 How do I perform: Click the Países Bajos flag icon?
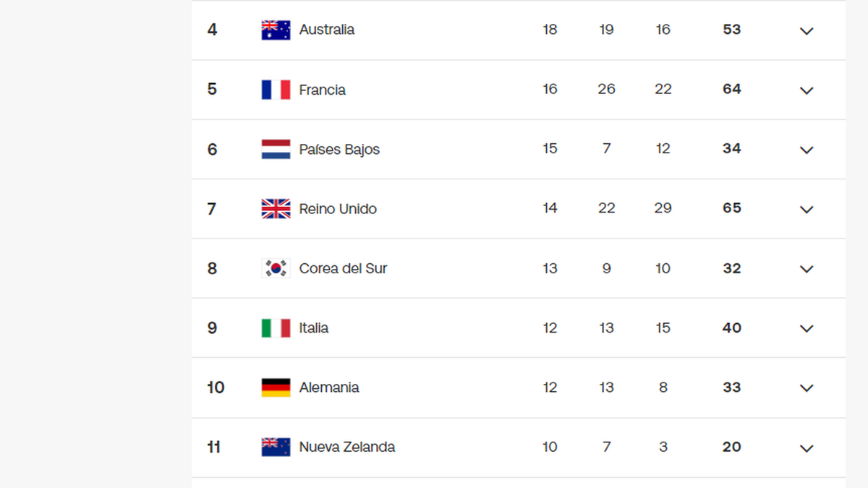276,150
